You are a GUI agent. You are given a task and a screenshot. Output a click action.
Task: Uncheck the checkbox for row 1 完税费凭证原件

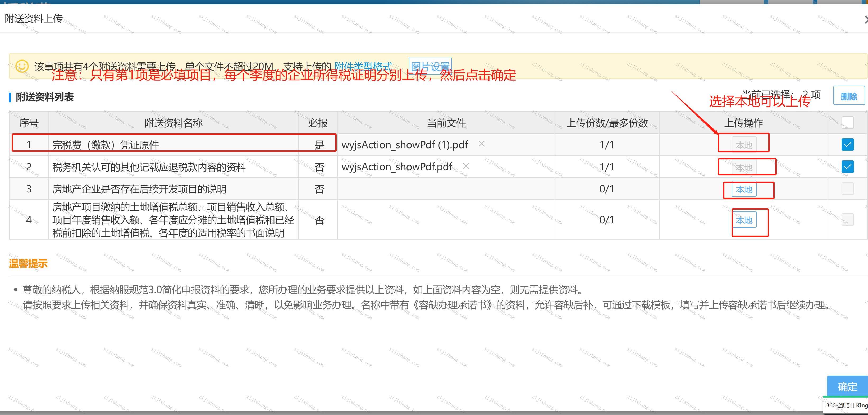(x=847, y=145)
